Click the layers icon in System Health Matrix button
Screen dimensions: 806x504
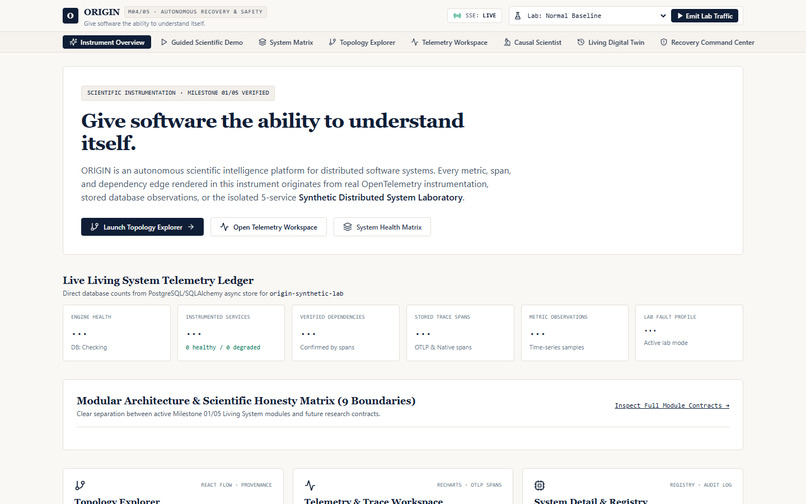[347, 227]
